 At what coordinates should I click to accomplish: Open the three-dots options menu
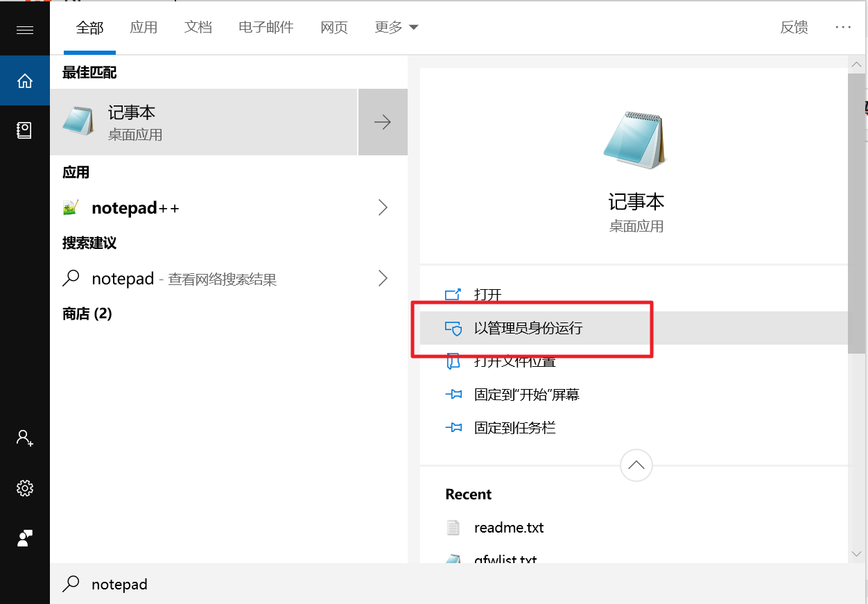843,28
